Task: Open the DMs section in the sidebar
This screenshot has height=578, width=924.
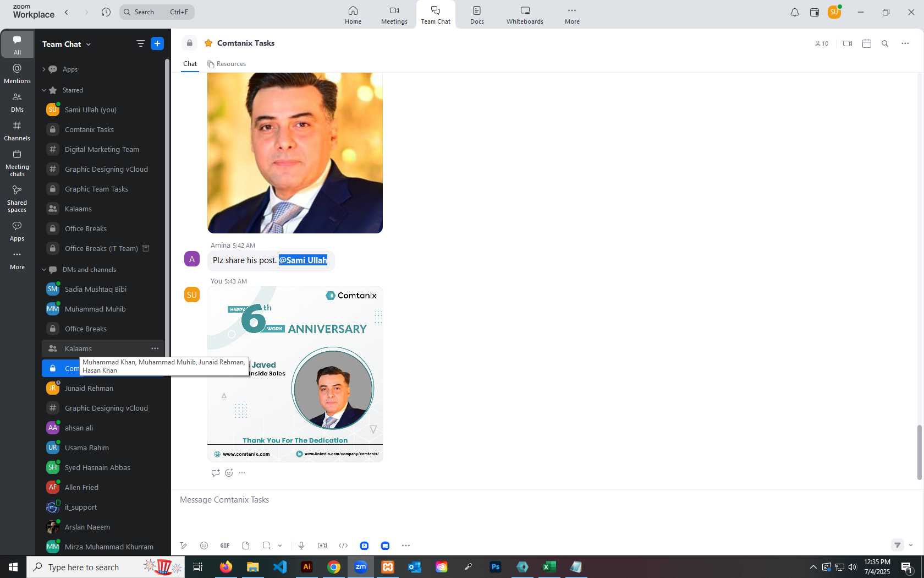Action: pyautogui.click(x=17, y=102)
